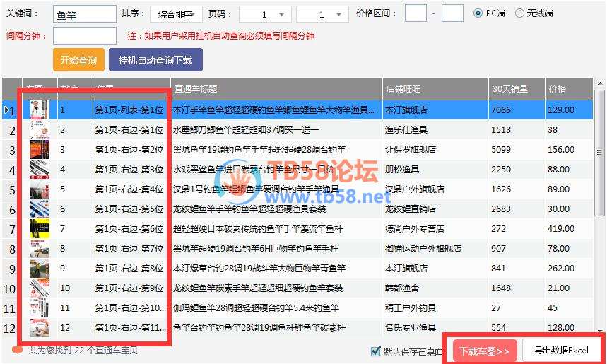Image resolution: width=607 pixels, height=364 pixels.
Task: Click the 下载车图 button
Action: [483, 351]
